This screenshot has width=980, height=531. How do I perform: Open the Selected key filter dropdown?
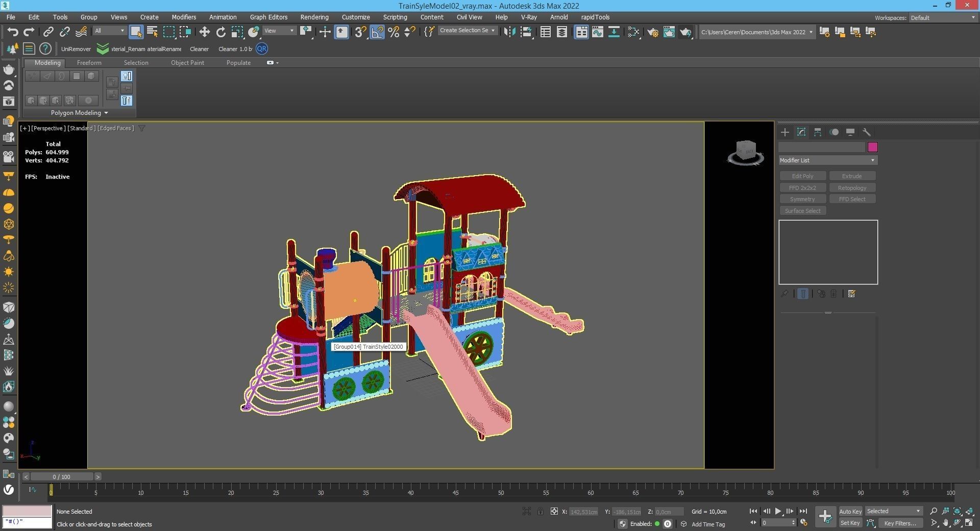(894, 511)
